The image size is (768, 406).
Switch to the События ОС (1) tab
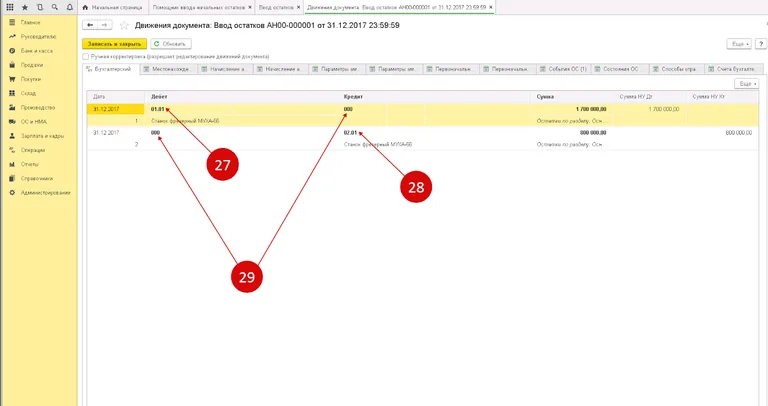pyautogui.click(x=563, y=70)
